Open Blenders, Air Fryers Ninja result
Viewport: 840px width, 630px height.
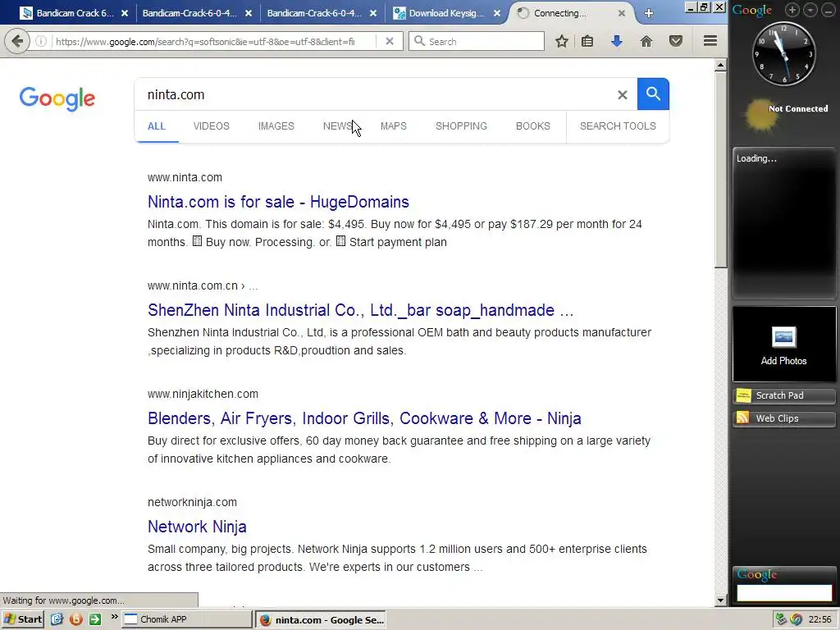click(364, 418)
